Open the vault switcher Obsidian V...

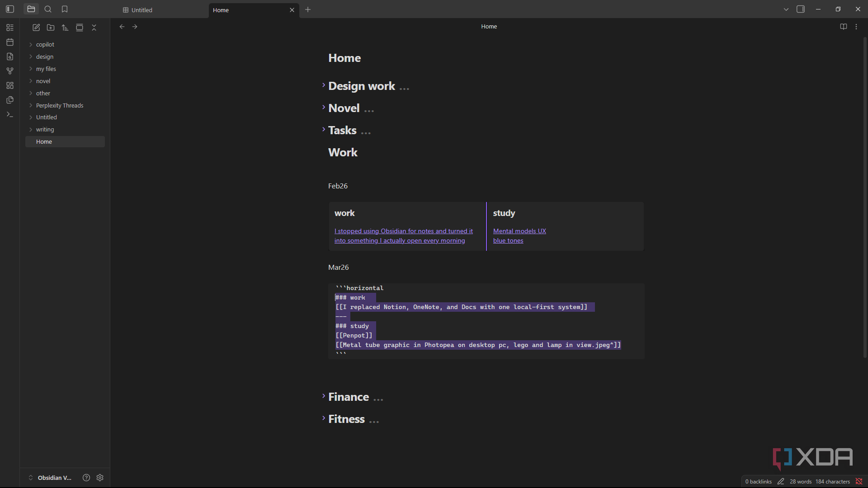(x=50, y=478)
